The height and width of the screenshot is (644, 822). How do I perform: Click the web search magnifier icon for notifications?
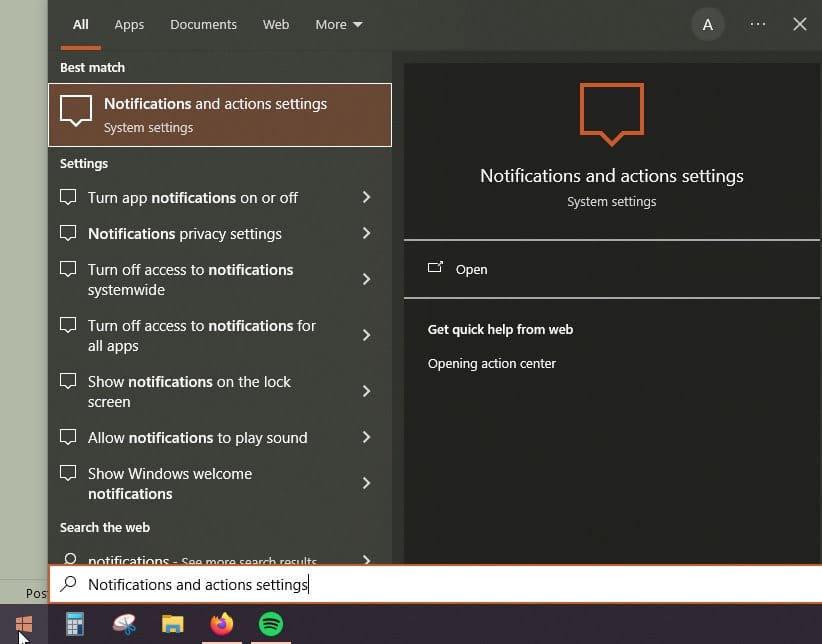(x=70, y=559)
